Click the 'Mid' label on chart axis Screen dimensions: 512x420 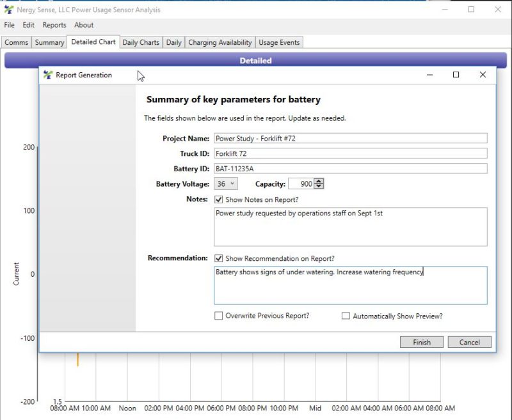pyautogui.click(x=315, y=408)
